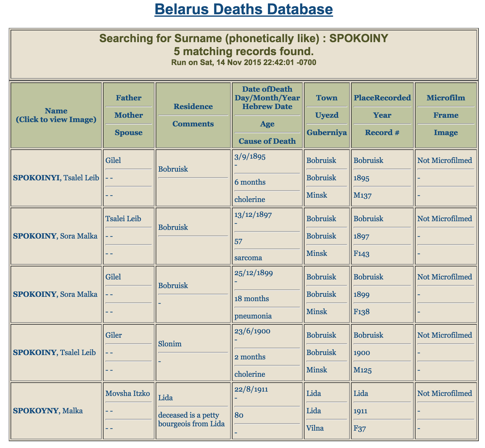Click record number F37
Image resolution: width=485 pixels, height=448 pixels.
click(360, 428)
